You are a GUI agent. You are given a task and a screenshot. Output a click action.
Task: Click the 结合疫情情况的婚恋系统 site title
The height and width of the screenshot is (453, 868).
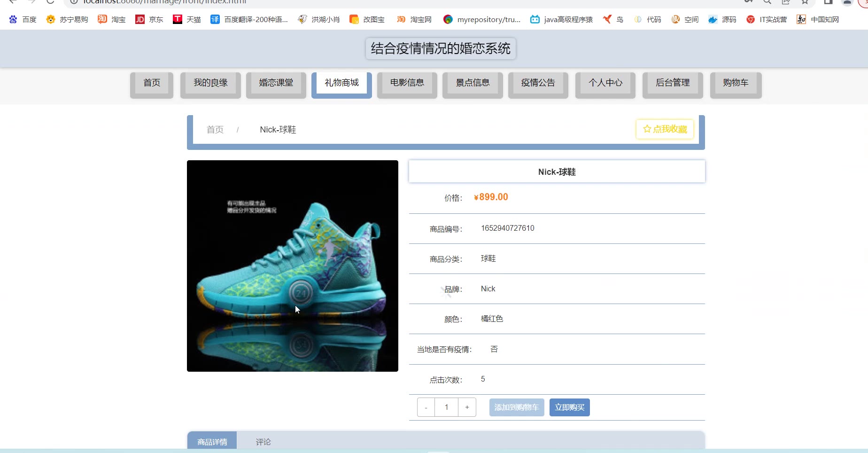point(441,48)
